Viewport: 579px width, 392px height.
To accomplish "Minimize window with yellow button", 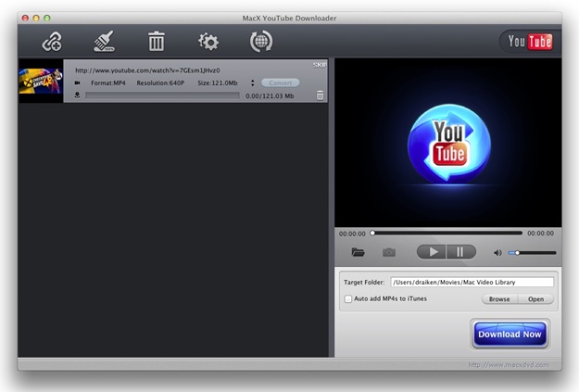I will pyautogui.click(x=36, y=19).
